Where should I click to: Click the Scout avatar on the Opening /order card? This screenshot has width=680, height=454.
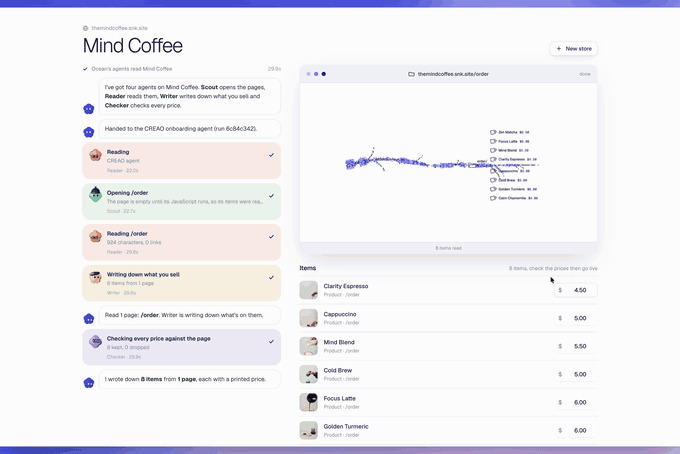[95, 195]
